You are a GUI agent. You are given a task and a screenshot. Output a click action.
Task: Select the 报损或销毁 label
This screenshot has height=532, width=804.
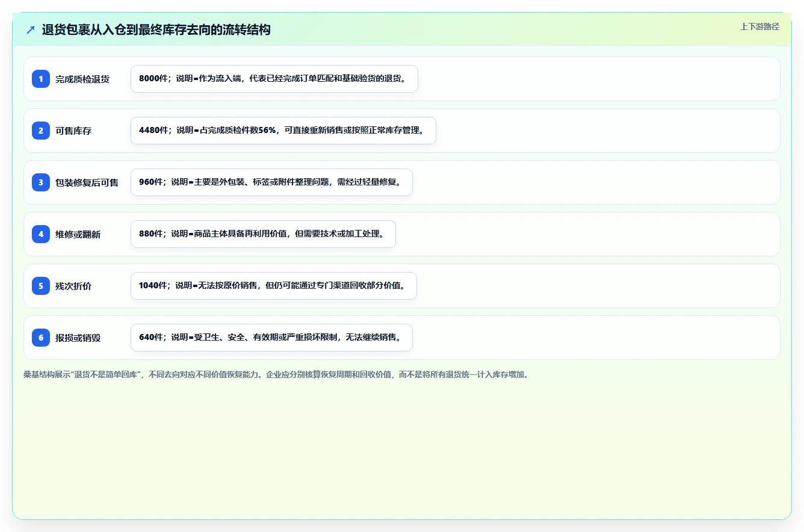pos(78,338)
